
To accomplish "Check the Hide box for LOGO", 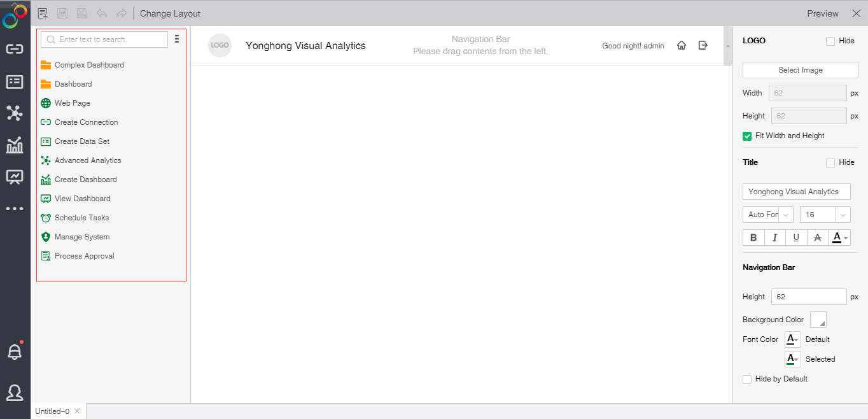I will [x=830, y=41].
